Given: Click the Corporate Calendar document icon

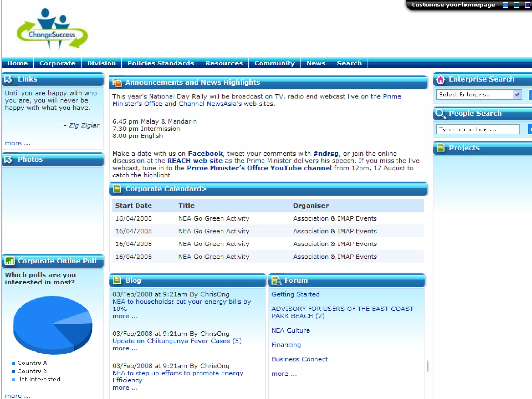Looking at the screenshot, I should tap(117, 189).
